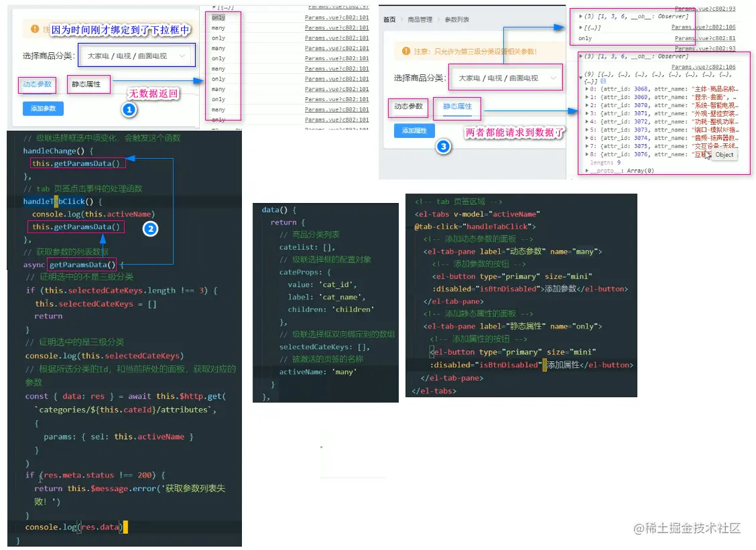Expand array item 0 attr_id 3068
The width and height of the screenshot is (756, 550).
tap(586, 89)
